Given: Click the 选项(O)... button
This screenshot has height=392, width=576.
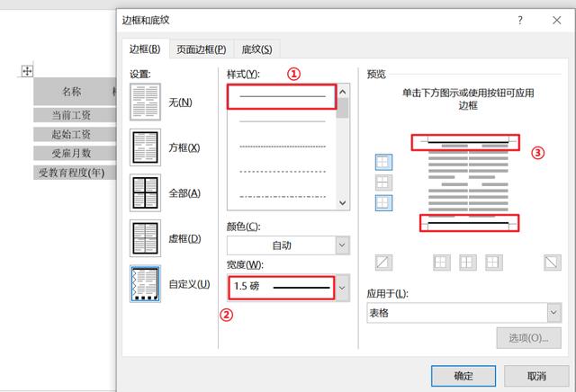Looking at the screenshot, I should 528,338.
